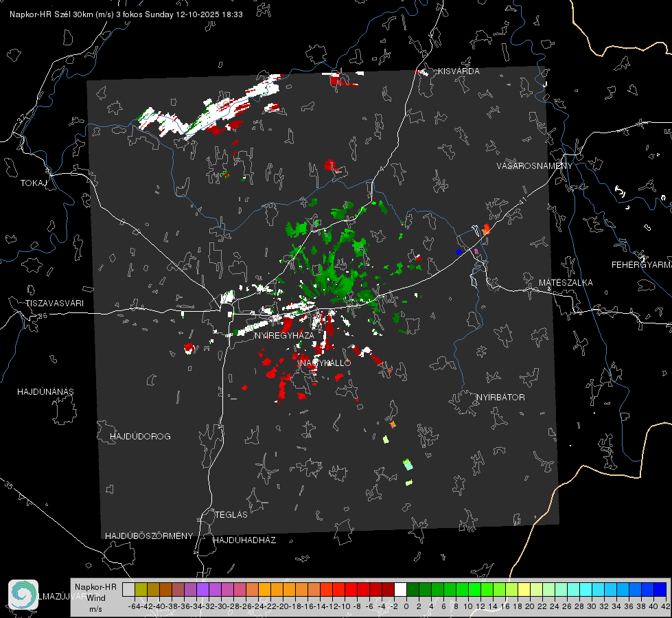Click the HAJDÚDOROG city label
Viewport: 672px width, 618px height.
(x=140, y=436)
